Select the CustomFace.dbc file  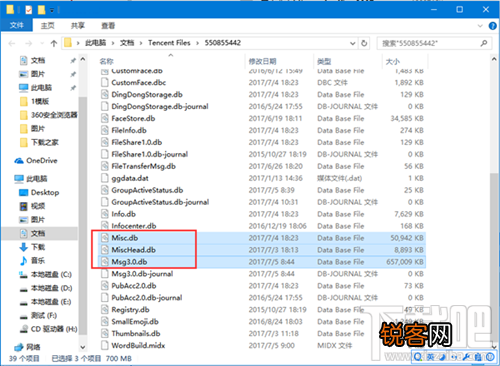pyautogui.click(x=138, y=82)
